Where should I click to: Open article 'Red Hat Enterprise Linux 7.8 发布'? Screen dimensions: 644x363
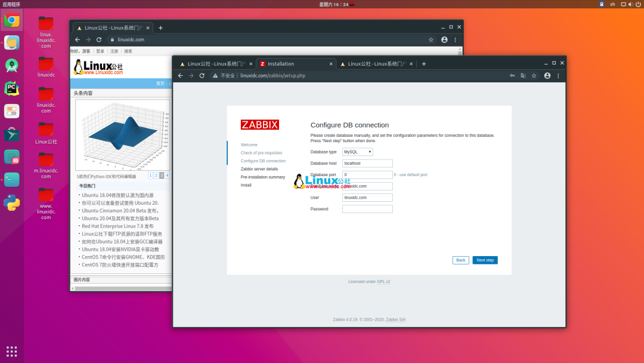tap(117, 226)
